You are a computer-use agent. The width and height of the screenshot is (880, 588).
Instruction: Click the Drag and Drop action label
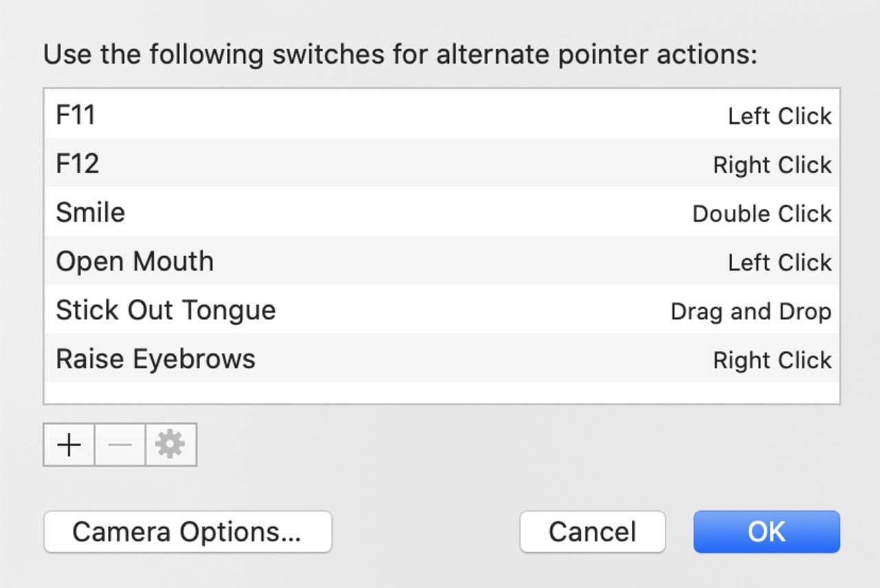pos(751,311)
